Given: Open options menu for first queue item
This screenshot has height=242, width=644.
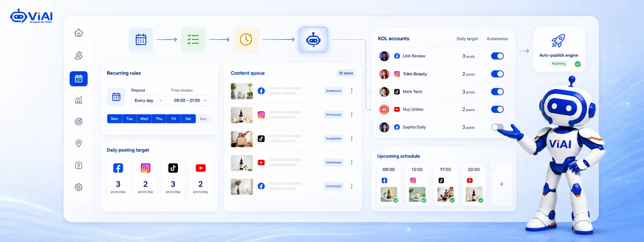Looking at the screenshot, I should (352, 91).
